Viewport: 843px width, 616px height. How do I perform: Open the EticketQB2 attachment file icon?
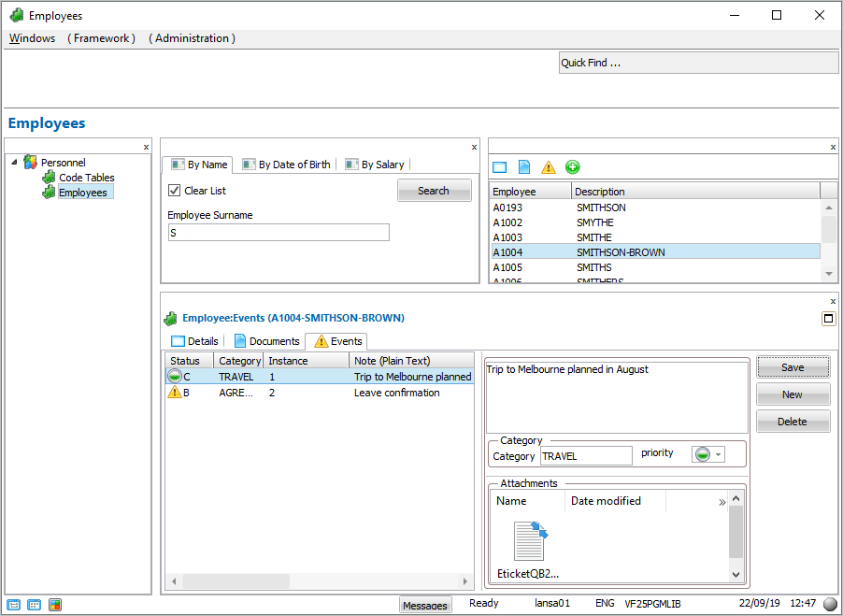(530, 542)
